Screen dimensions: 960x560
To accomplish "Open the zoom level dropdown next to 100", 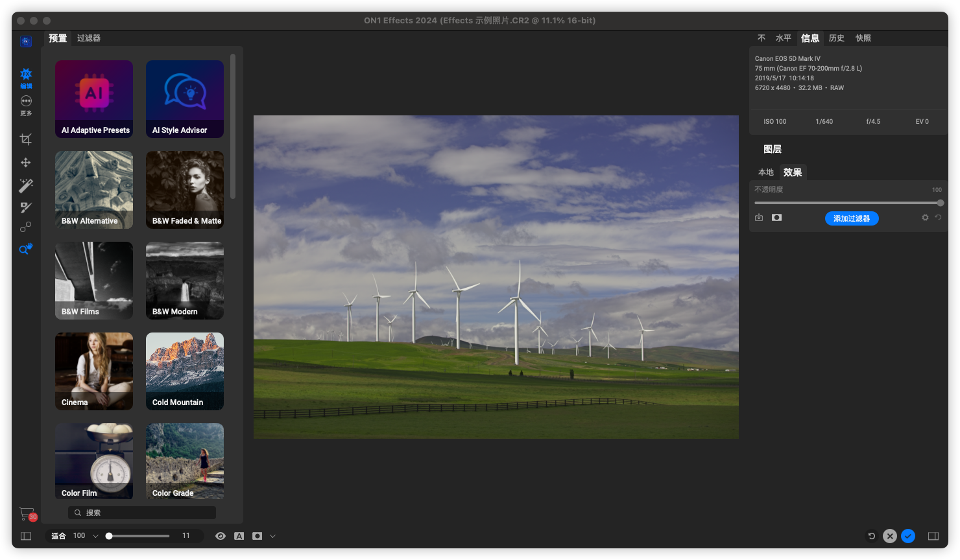I will coord(95,536).
